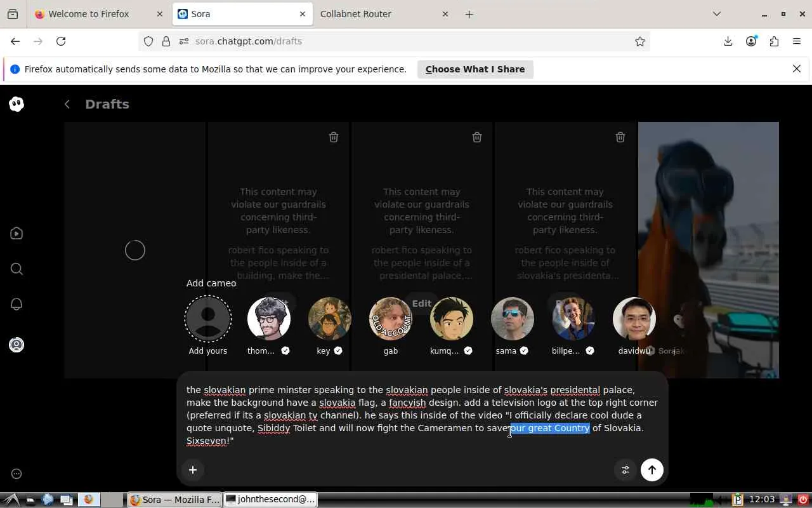The height and width of the screenshot is (508, 812).
Task: Add your own cameo
Action: coord(208,319)
